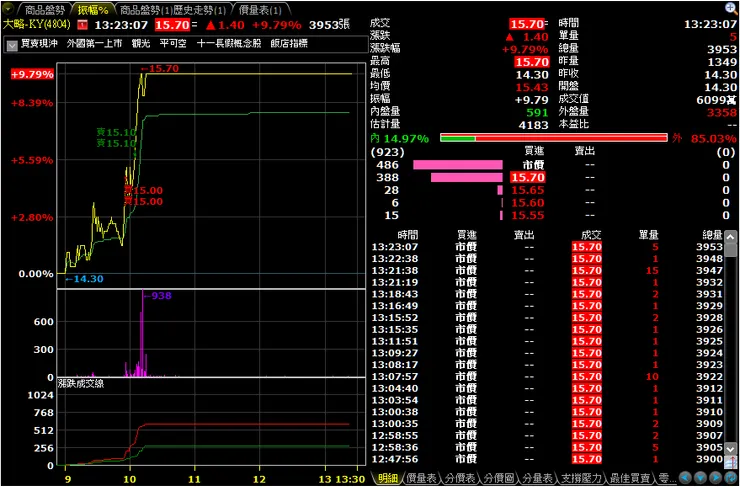The image size is (740, 487).
Task: Click the stock name 大略-KY(4804)
Action: pyautogui.click(x=37, y=24)
